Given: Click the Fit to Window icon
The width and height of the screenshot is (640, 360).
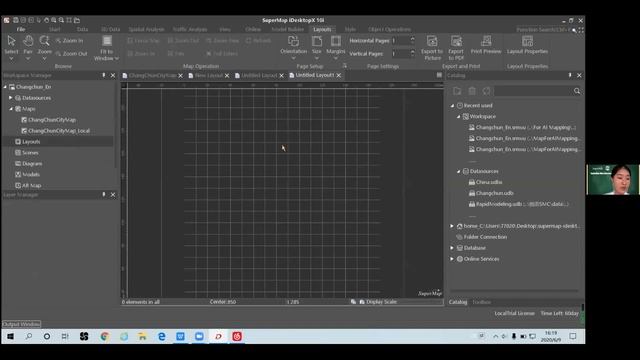Looking at the screenshot, I should point(107,41).
